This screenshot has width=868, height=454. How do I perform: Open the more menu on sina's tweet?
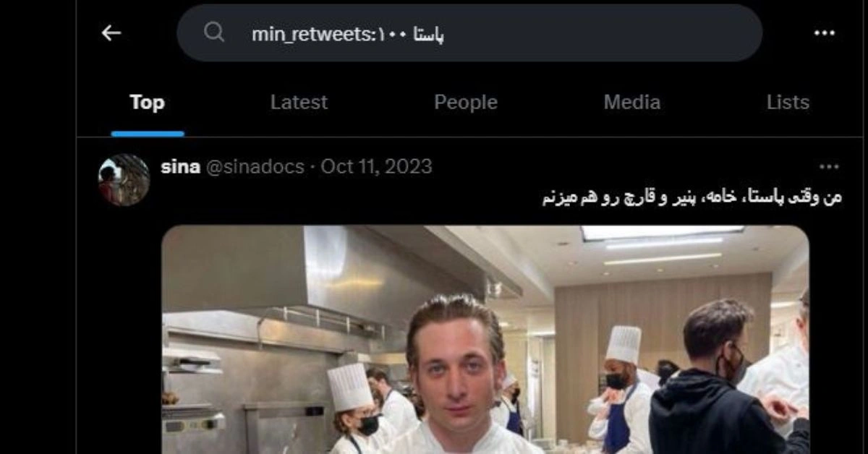tap(829, 167)
